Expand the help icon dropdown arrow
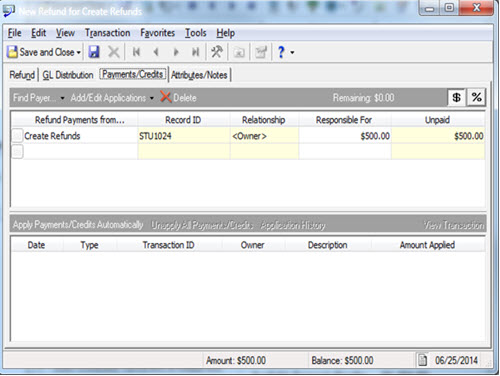Viewport: 500px width, 376px height. [x=292, y=53]
